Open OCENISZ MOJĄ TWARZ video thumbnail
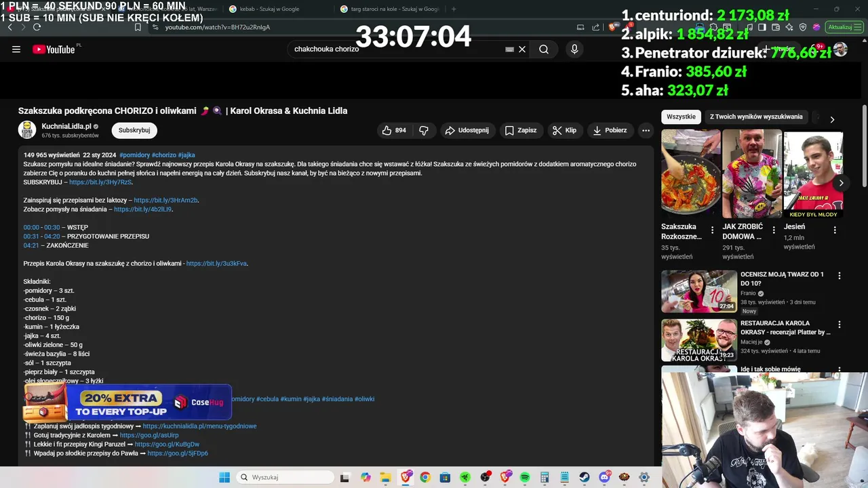Screen dimensions: 868x488 pos(699,291)
